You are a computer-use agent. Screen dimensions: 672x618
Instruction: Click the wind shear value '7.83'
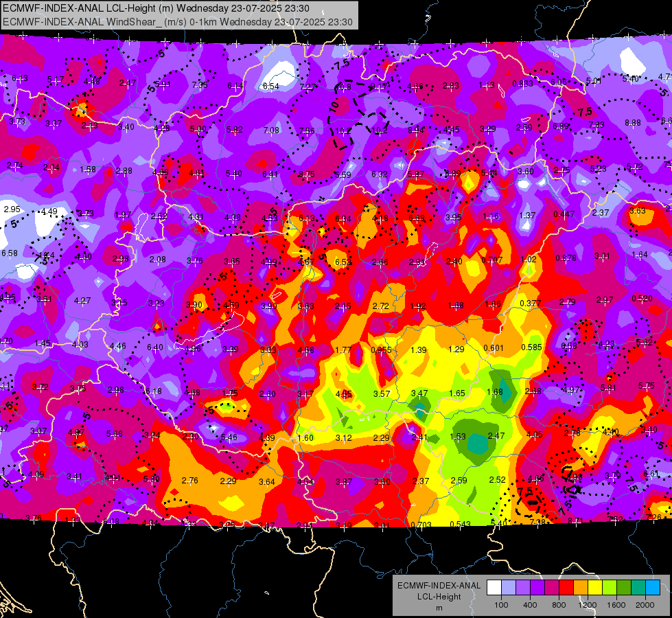[x=596, y=125]
